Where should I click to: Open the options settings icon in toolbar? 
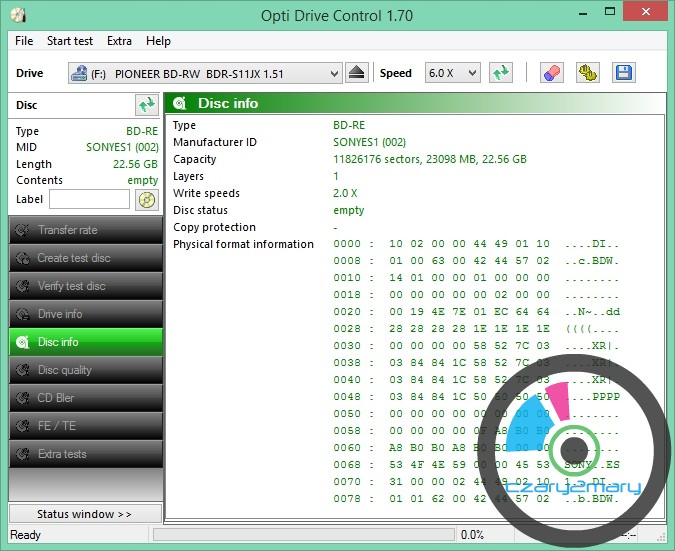[587, 73]
